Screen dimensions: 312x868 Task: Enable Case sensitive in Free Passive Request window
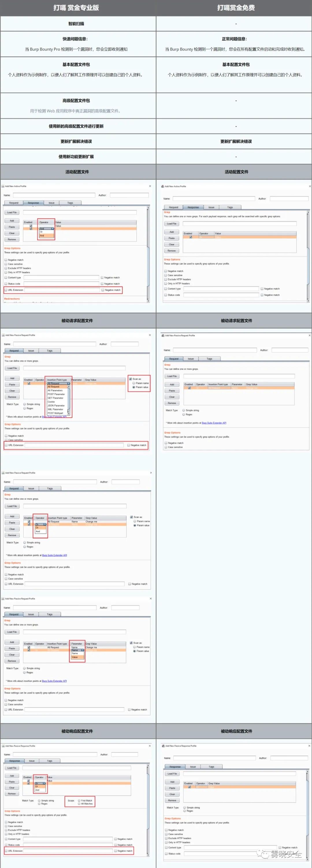pos(166,447)
